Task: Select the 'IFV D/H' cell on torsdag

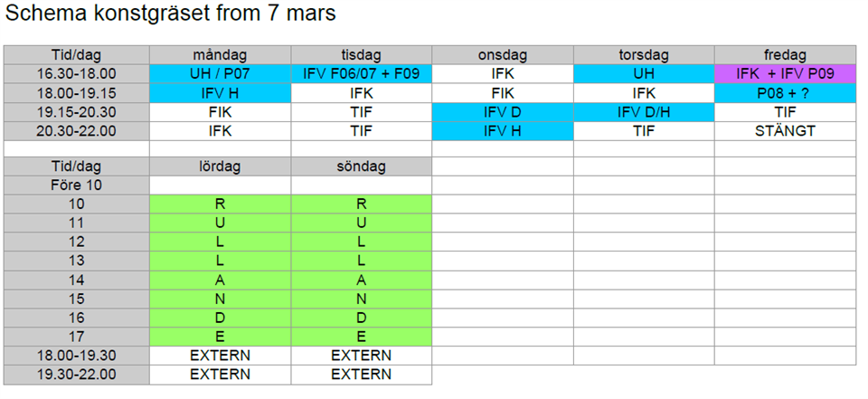Action: pyautogui.click(x=644, y=112)
